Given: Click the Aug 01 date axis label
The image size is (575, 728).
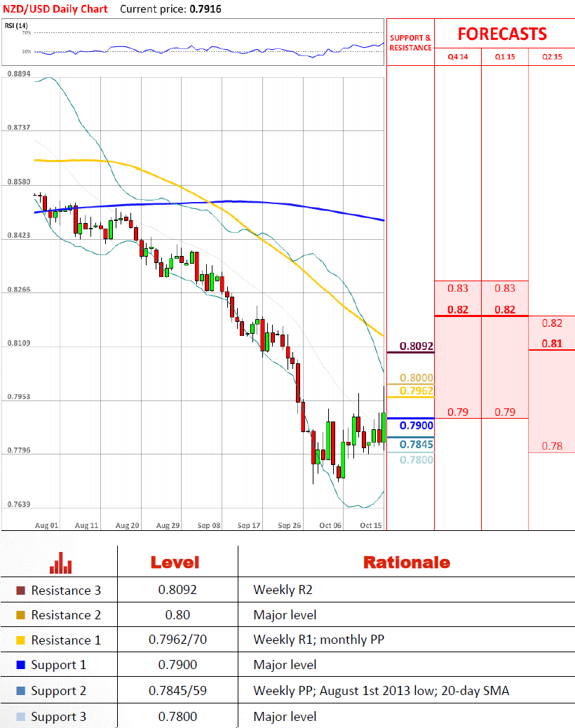Looking at the screenshot, I should click(46, 525).
